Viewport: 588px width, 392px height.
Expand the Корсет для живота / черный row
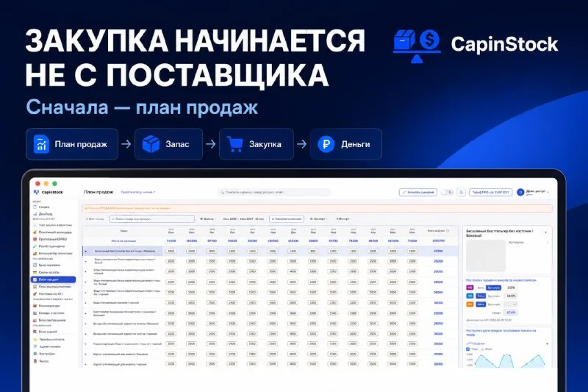click(86, 364)
